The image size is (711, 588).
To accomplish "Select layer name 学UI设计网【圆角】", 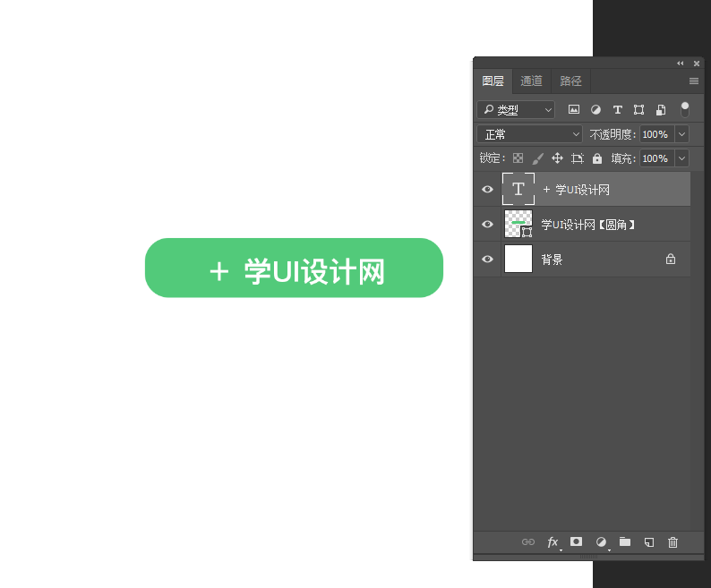I will (x=588, y=225).
